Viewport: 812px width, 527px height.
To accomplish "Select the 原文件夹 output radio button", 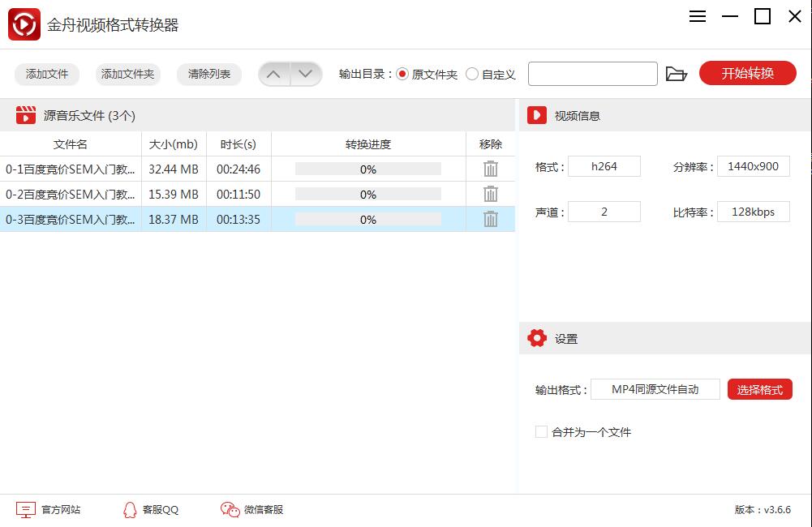I will (x=402, y=74).
